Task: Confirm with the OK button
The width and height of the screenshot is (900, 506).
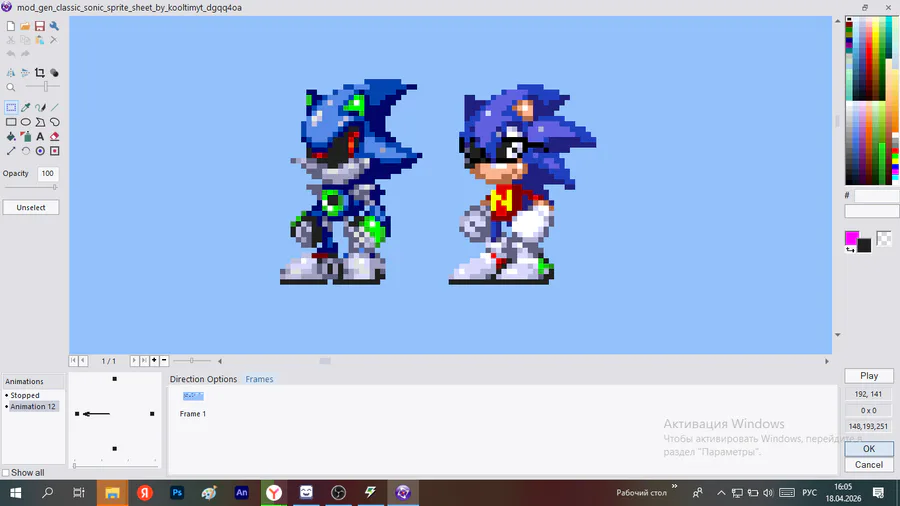Action: pos(869,449)
